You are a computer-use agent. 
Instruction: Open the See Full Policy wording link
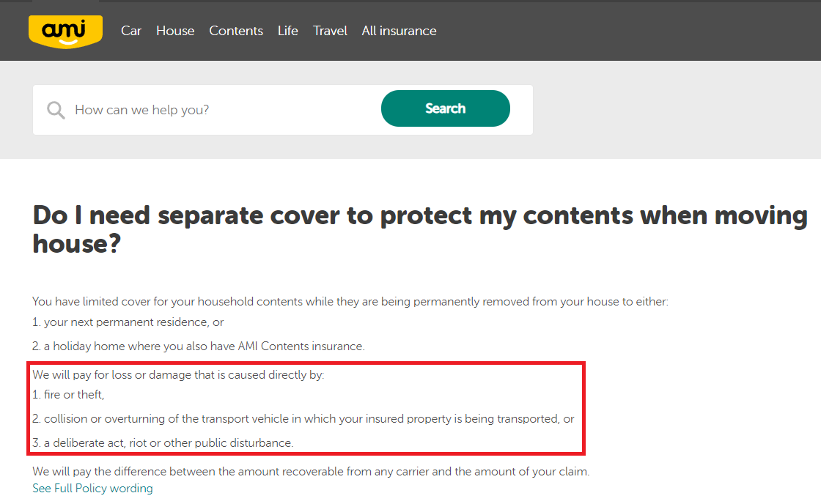[x=93, y=488]
